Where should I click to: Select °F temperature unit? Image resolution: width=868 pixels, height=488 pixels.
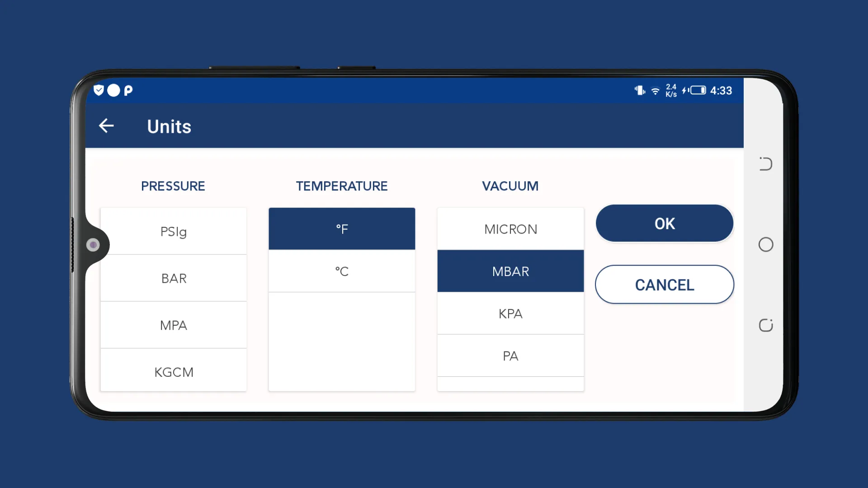pyautogui.click(x=342, y=229)
